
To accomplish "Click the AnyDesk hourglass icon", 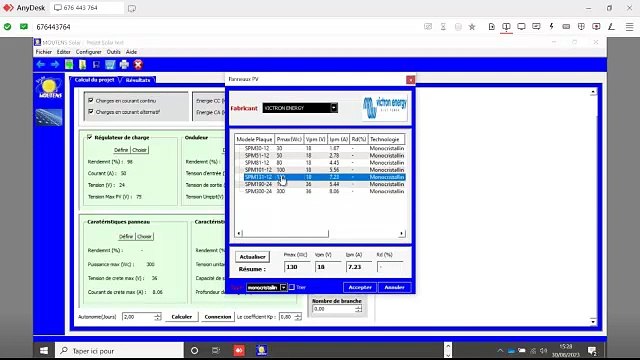I will (x=443, y=27).
